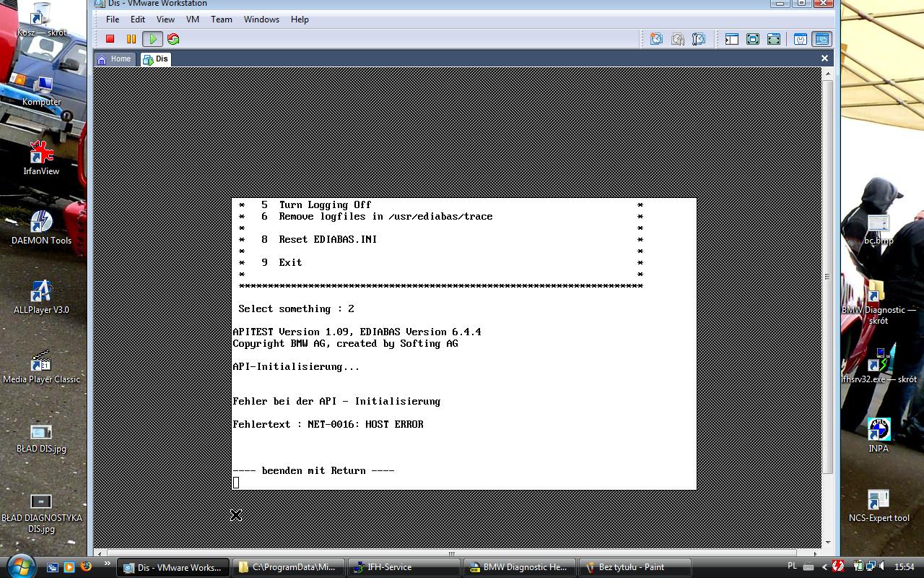Image resolution: width=924 pixels, height=578 pixels.
Task: Enter full screen mode from the toolbar
Action: [753, 39]
